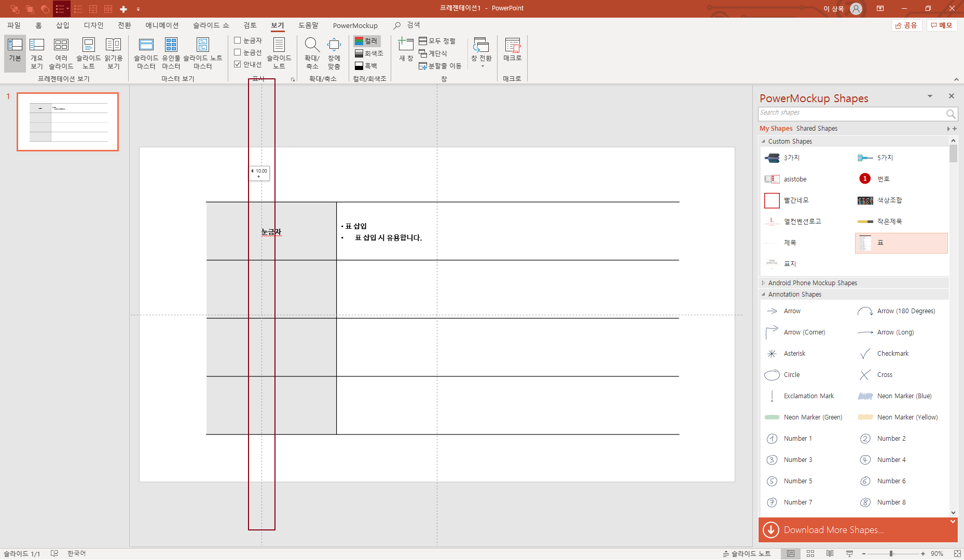
Task: Open a New Window (새 창)
Action: [x=406, y=50]
